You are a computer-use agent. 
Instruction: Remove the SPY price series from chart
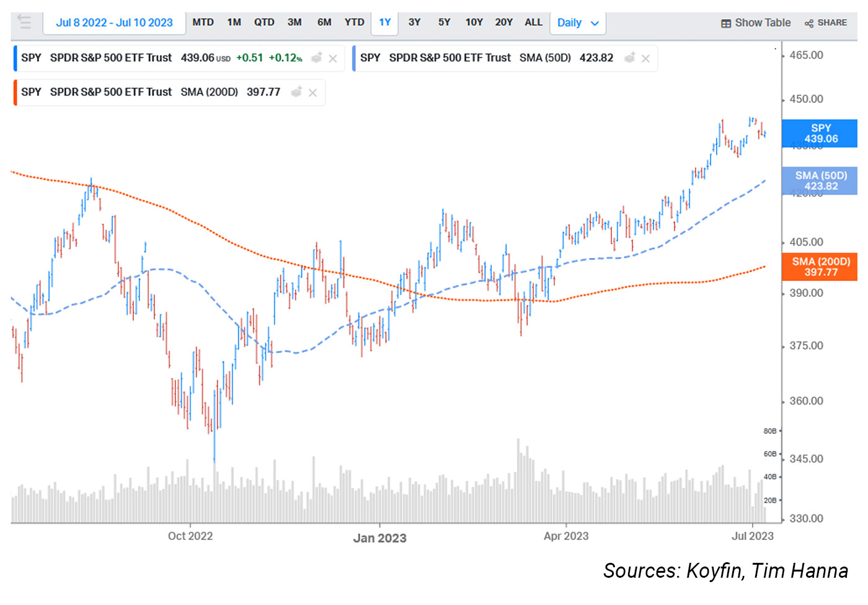[333, 59]
